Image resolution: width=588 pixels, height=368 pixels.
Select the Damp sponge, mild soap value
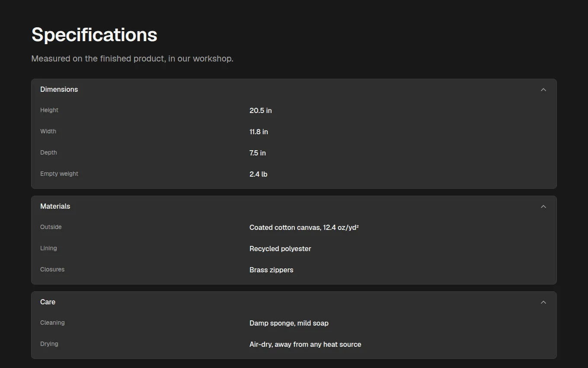point(289,323)
